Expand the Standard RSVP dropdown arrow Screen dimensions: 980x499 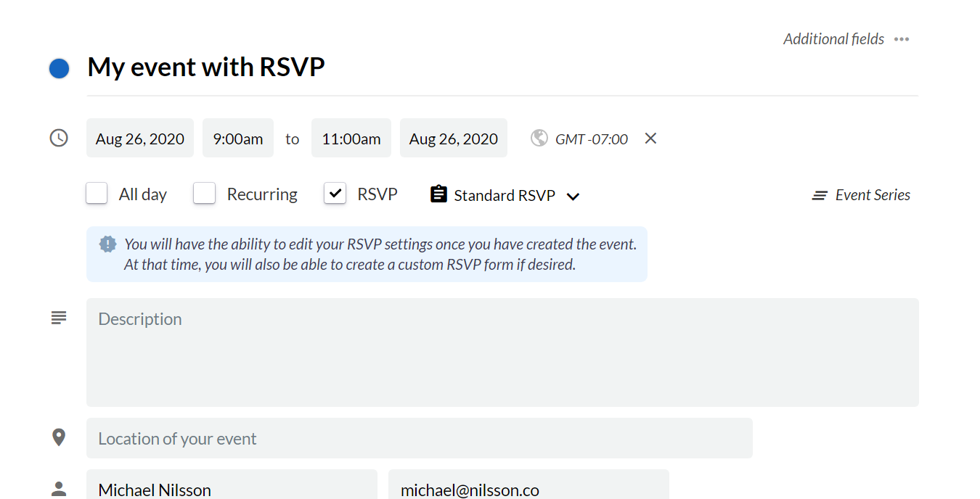point(573,196)
